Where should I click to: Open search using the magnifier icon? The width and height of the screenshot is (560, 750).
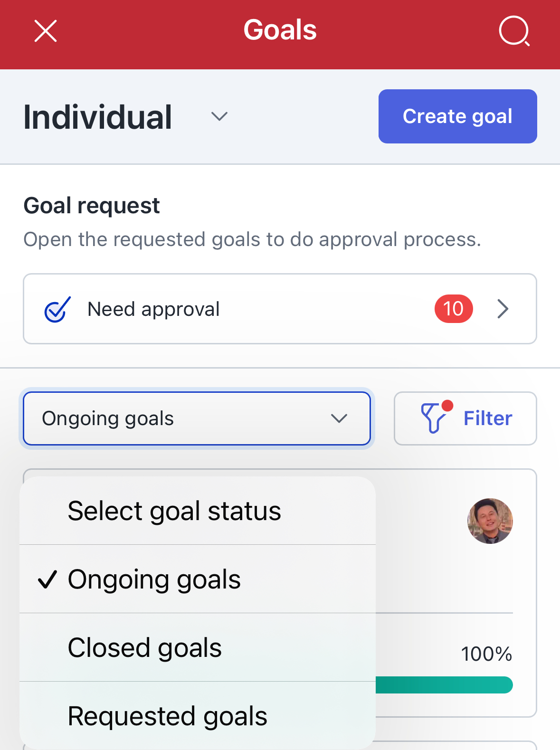point(513,31)
